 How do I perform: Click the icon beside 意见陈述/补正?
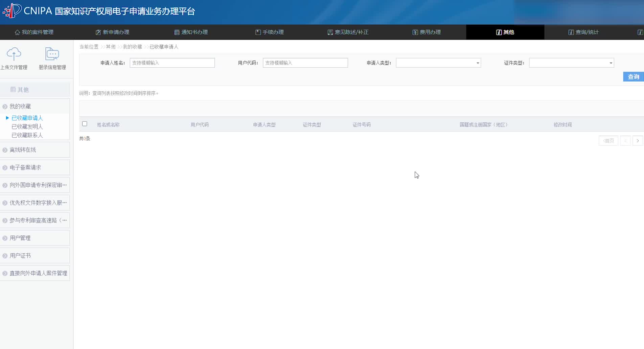pyautogui.click(x=330, y=32)
